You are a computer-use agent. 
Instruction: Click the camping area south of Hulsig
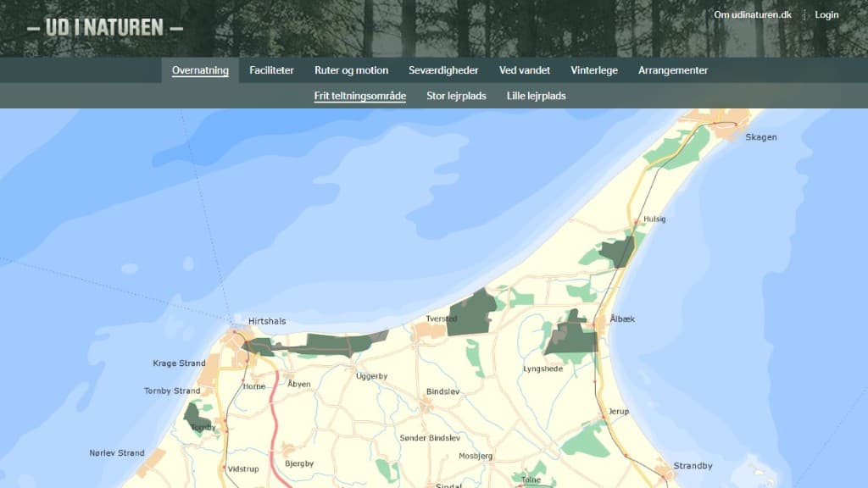[x=620, y=252]
